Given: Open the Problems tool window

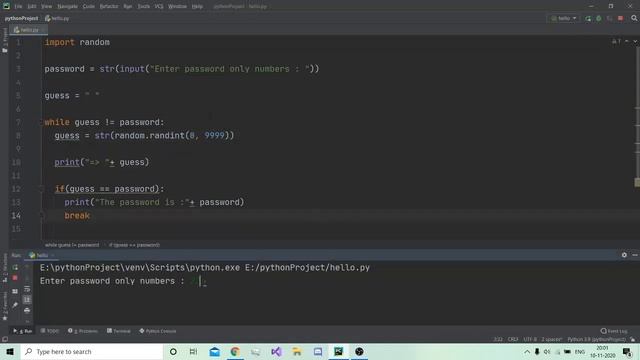Looking at the screenshot, I should pyautogui.click(x=83, y=331).
